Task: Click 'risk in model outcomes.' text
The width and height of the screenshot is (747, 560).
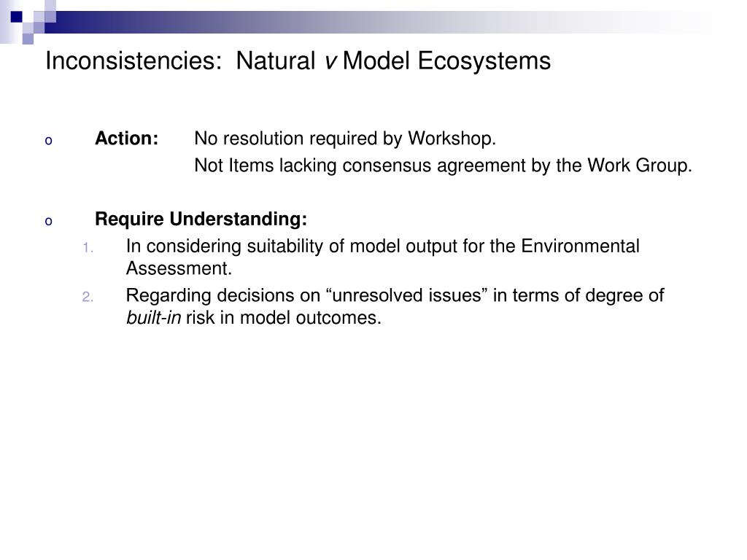Action: (x=284, y=318)
